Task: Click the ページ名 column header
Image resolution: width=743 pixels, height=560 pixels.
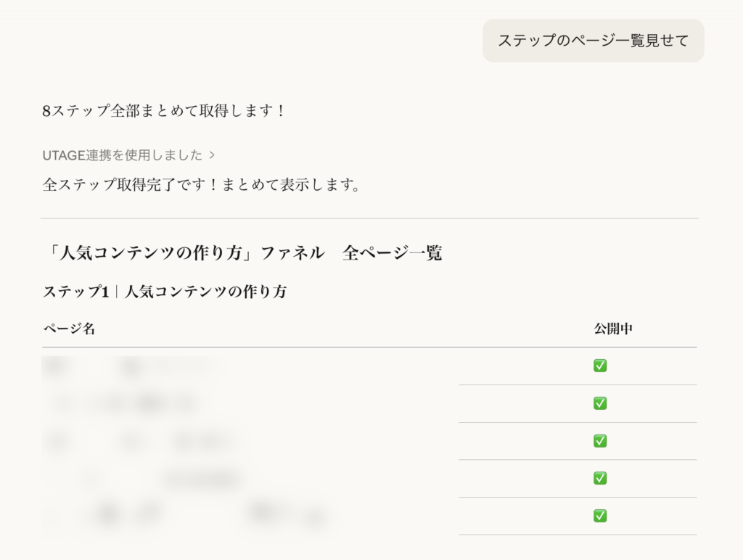Action: [x=69, y=329]
